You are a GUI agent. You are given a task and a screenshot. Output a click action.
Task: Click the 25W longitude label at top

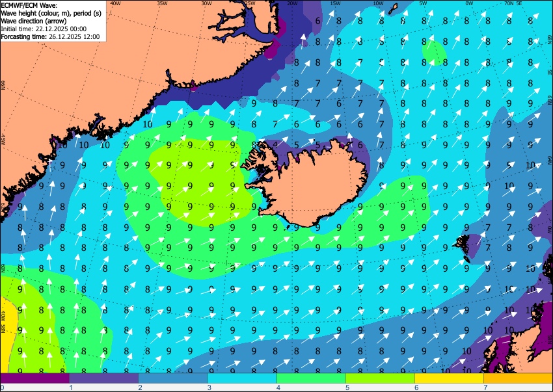tap(250, 3)
